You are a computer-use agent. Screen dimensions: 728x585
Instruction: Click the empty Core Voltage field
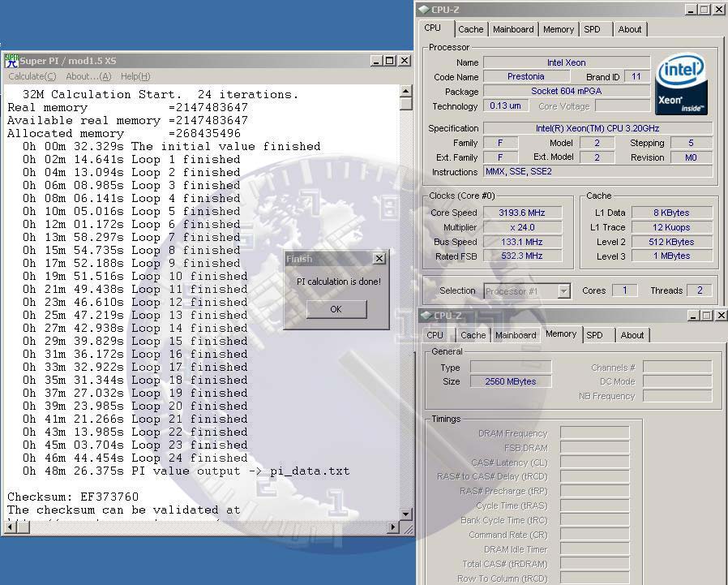tap(623, 105)
